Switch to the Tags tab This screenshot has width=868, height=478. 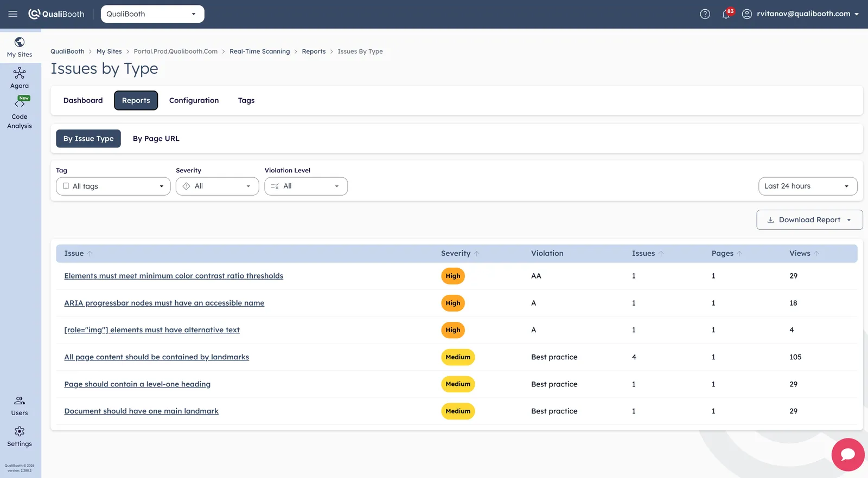coord(246,101)
